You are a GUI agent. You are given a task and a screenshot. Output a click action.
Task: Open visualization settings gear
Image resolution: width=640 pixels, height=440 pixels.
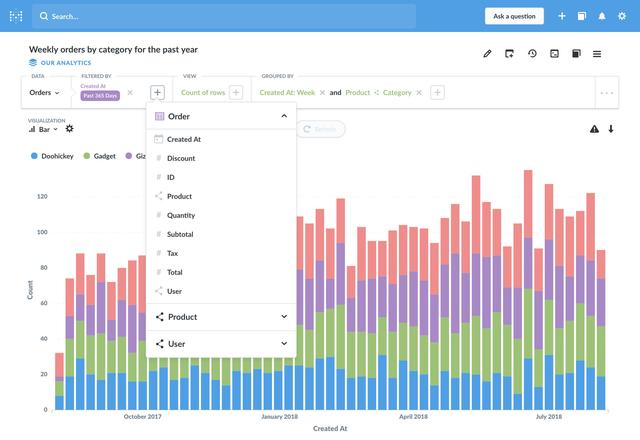[69, 129]
